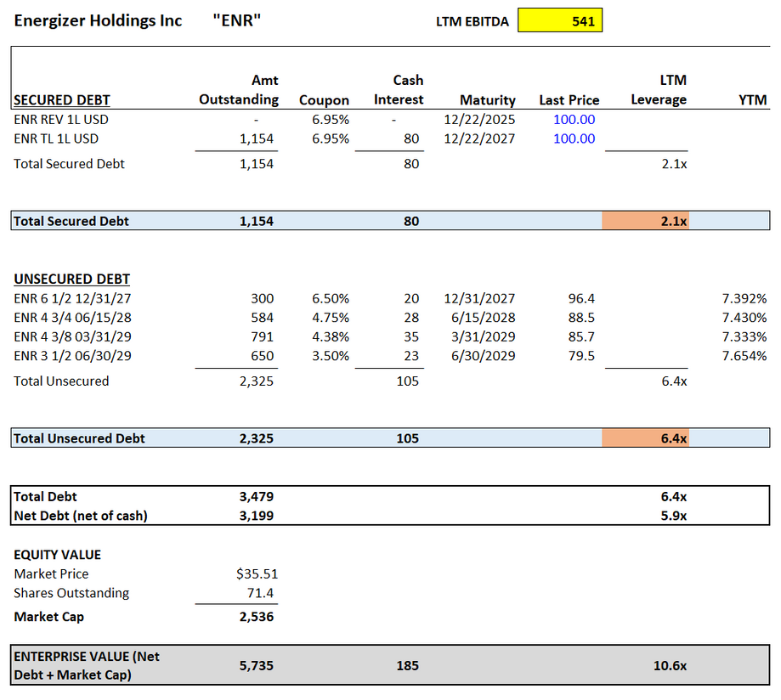Click the blue 100.00 price for ENR TL
This screenshot has width=781, height=700.
[x=574, y=139]
